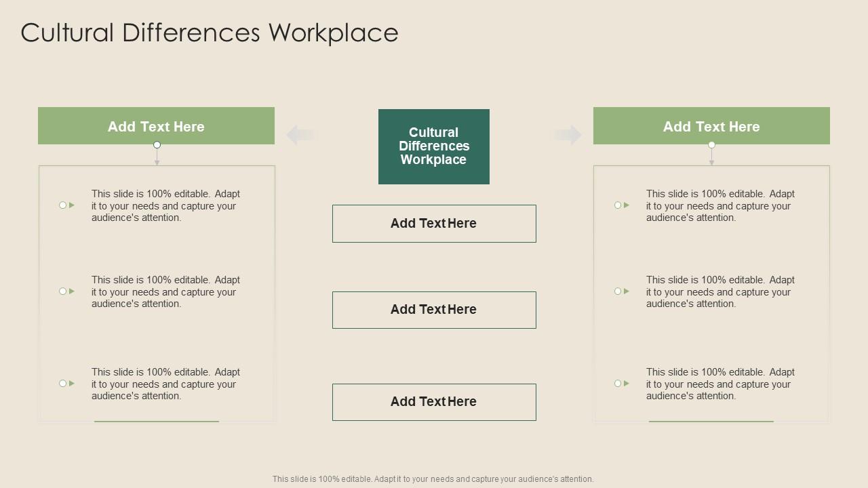The height and width of the screenshot is (488, 868).
Task: Toggle the circle bullet beside right middle paragraph
Action: (x=617, y=291)
